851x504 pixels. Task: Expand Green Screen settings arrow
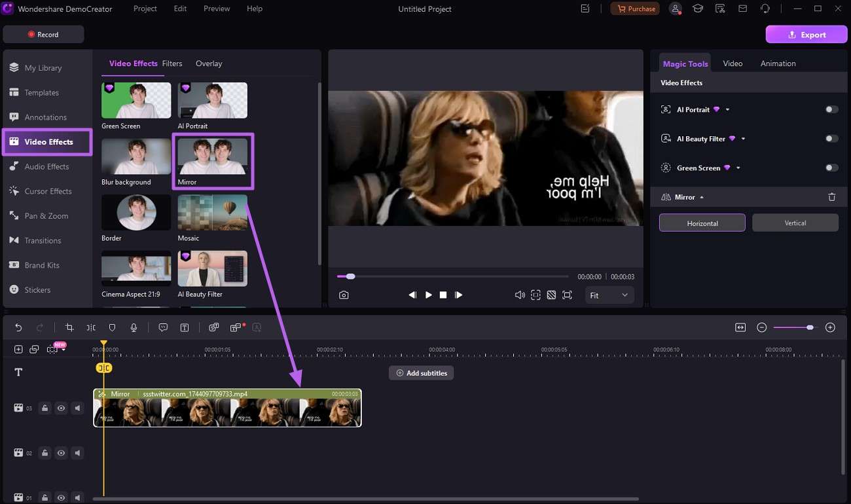coord(738,168)
